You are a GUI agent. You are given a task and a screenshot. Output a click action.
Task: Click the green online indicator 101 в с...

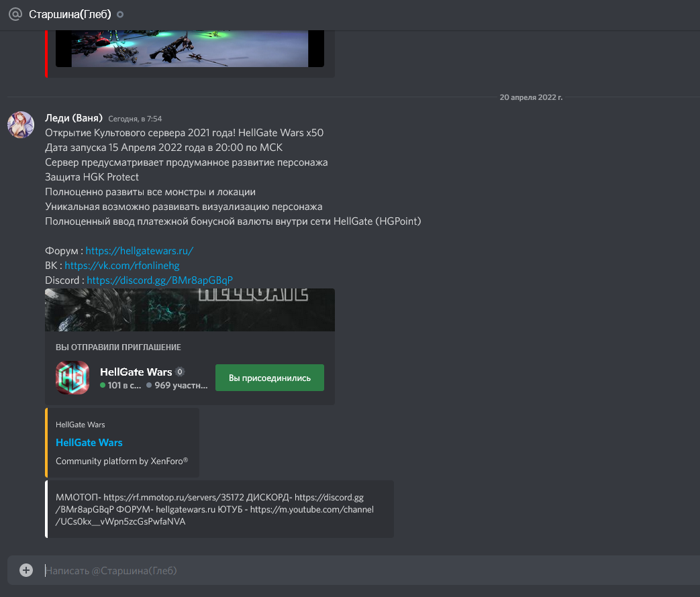pos(121,385)
